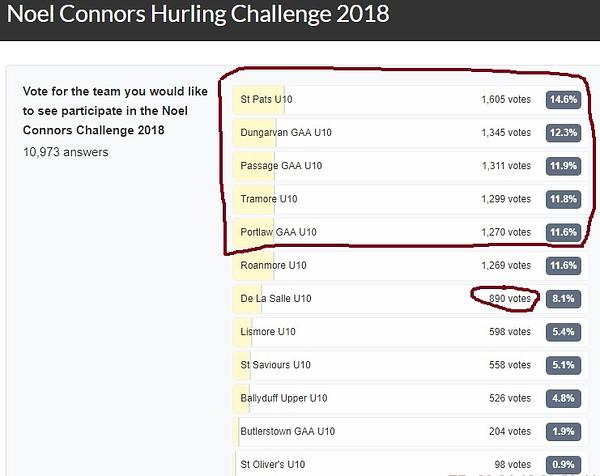
Task: Click the 10,973 answers count
Action: click(65, 152)
